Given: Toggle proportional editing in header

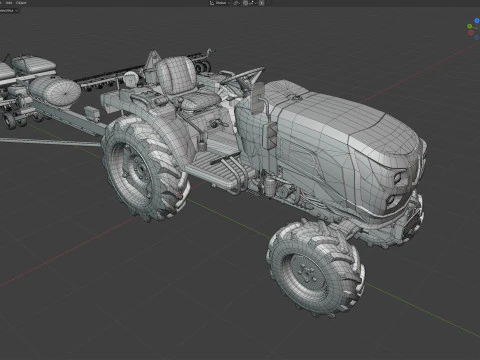Looking at the screenshot, I should click(262, 3).
